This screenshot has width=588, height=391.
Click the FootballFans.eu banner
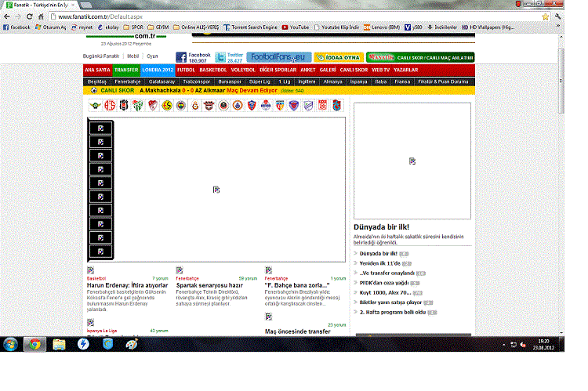(278, 57)
